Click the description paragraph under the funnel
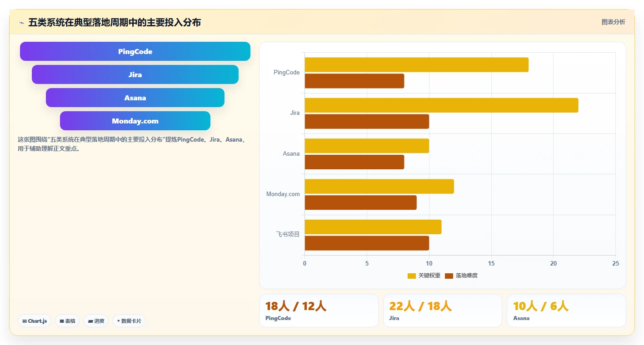The height and width of the screenshot is (345, 644). pyautogui.click(x=132, y=144)
